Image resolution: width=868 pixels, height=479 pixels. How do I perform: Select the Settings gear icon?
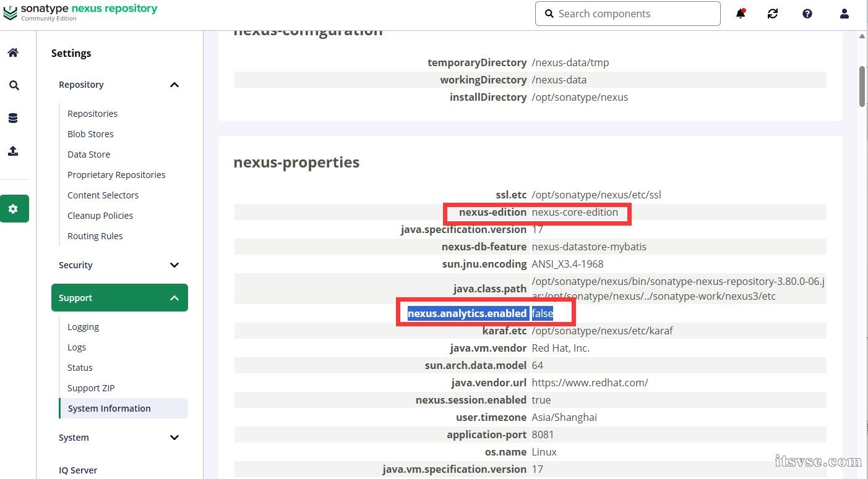[x=14, y=209]
